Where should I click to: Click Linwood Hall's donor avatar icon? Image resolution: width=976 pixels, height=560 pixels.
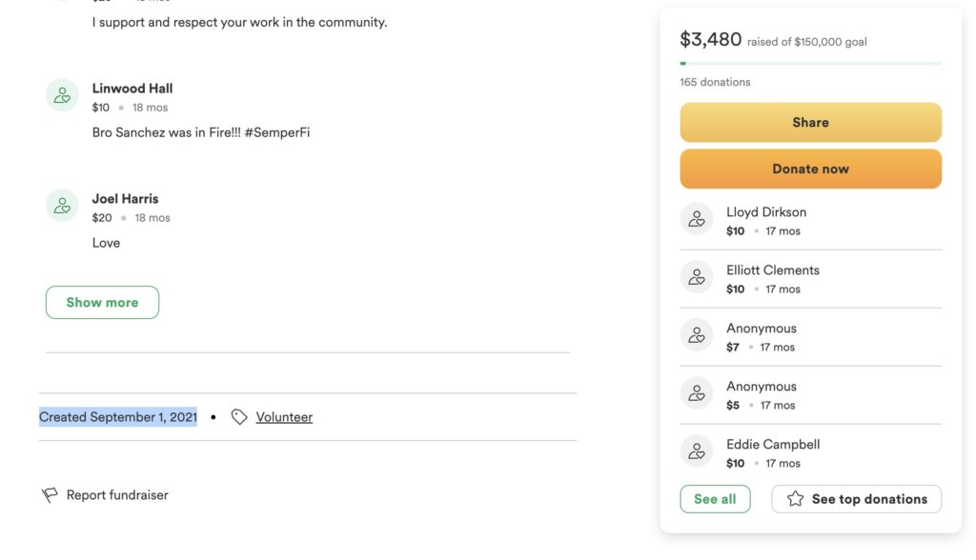62,95
